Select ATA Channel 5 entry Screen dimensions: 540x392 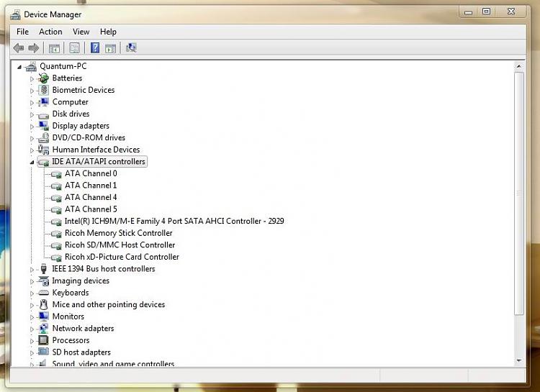[x=91, y=209]
